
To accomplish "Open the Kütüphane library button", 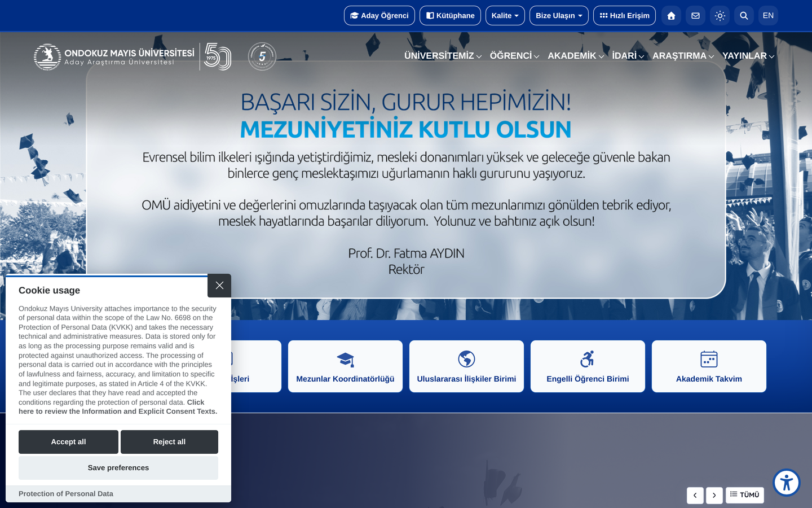I will (x=450, y=16).
